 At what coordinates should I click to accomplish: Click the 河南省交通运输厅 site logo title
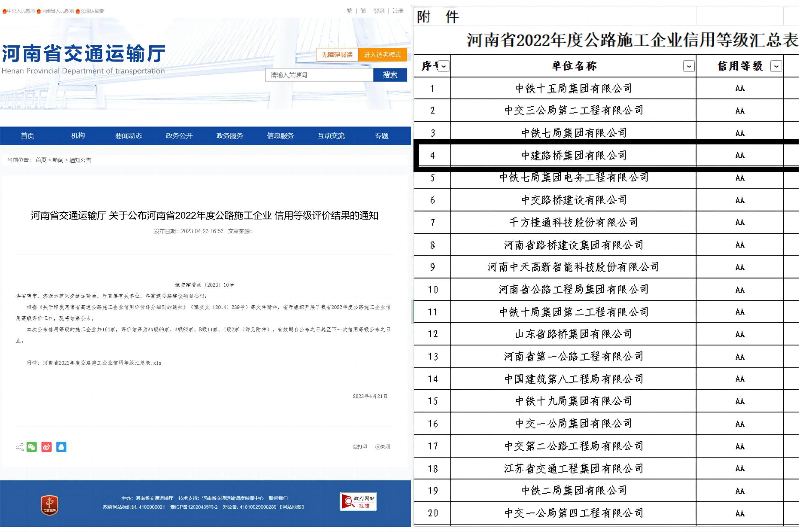[84, 53]
